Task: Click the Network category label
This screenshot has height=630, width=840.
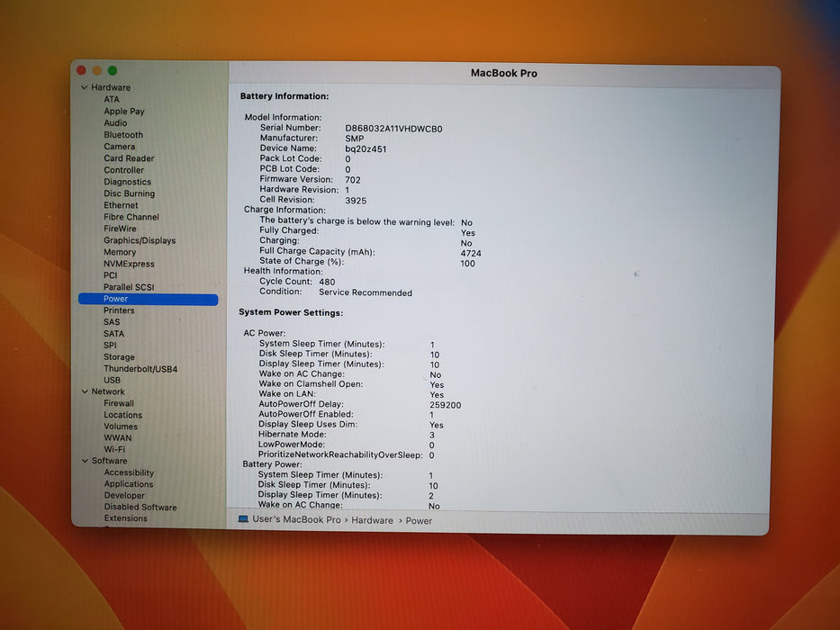Action: pos(108,391)
